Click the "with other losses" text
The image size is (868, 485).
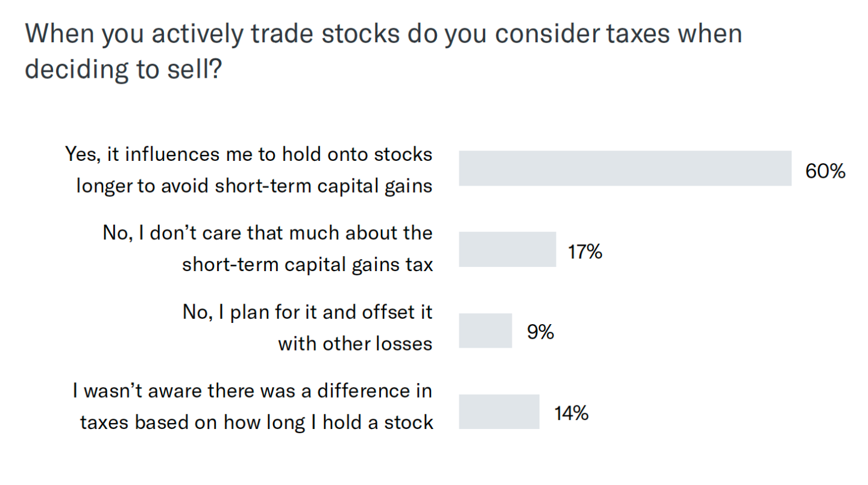point(354,343)
